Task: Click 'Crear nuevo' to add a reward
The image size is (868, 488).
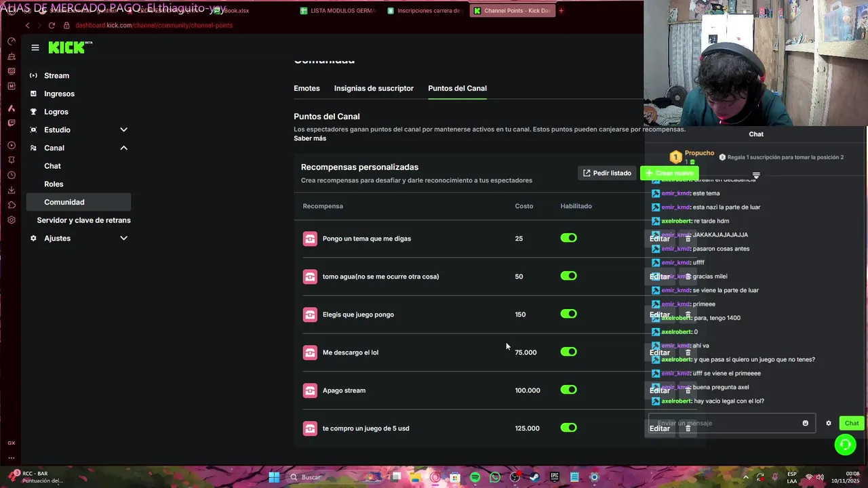Action: click(x=669, y=173)
